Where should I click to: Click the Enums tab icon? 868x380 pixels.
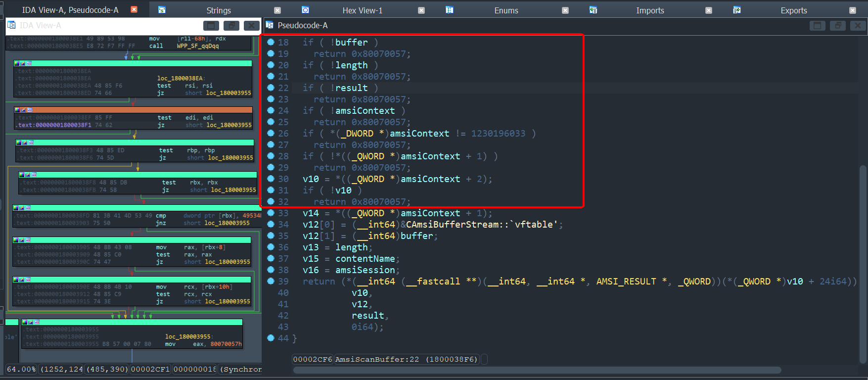[449, 10]
